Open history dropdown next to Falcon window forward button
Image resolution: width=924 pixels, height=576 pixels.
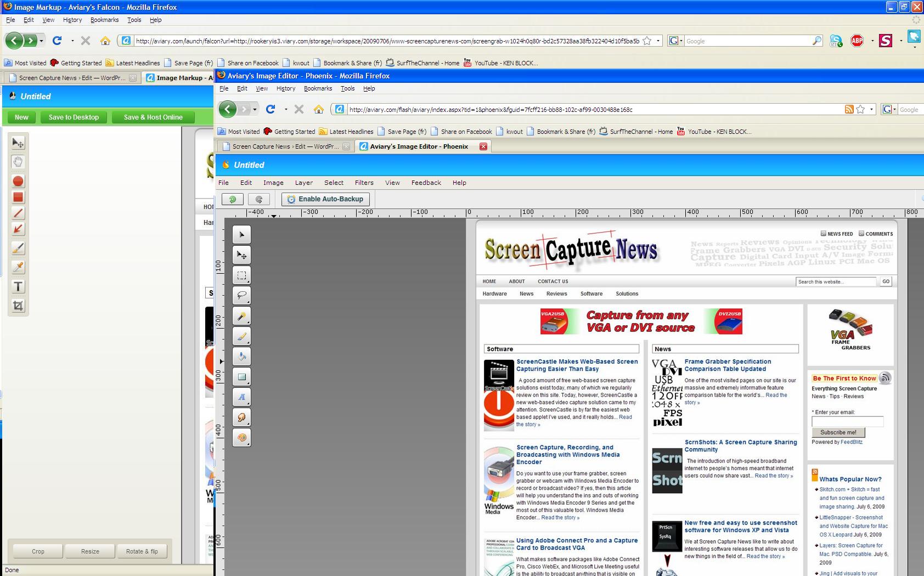coord(41,41)
